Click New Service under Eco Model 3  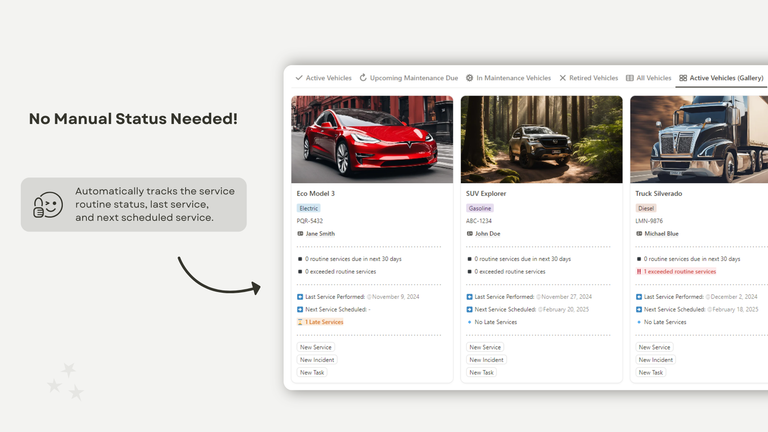click(317, 347)
